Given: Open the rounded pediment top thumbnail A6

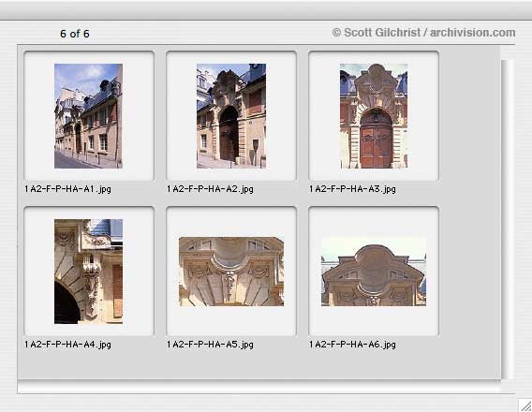Looking at the screenshot, I should point(374,272).
